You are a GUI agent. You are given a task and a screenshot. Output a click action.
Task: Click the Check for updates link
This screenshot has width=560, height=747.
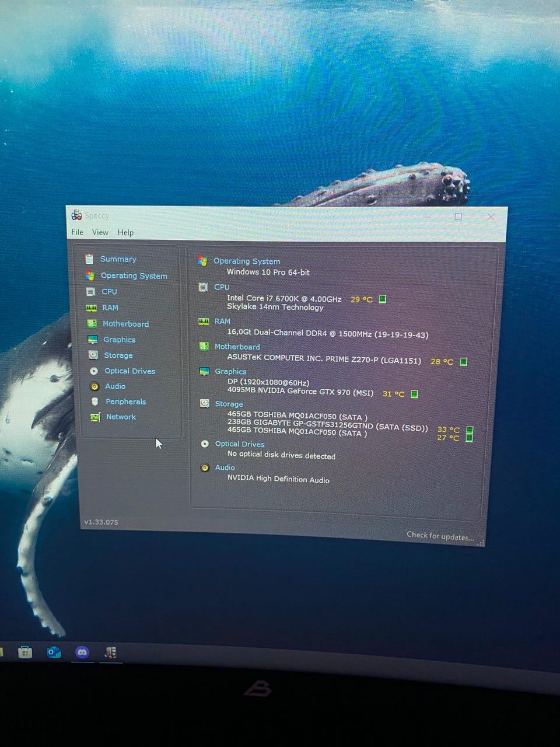[x=440, y=536]
